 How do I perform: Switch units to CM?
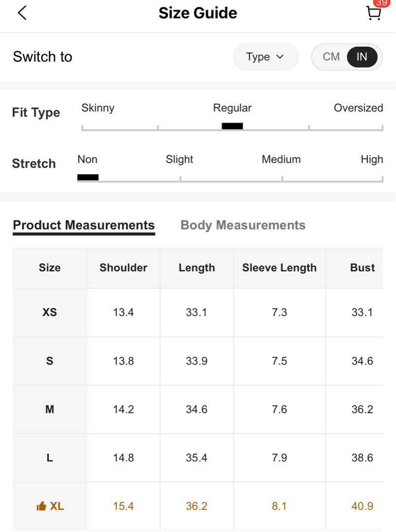331,57
